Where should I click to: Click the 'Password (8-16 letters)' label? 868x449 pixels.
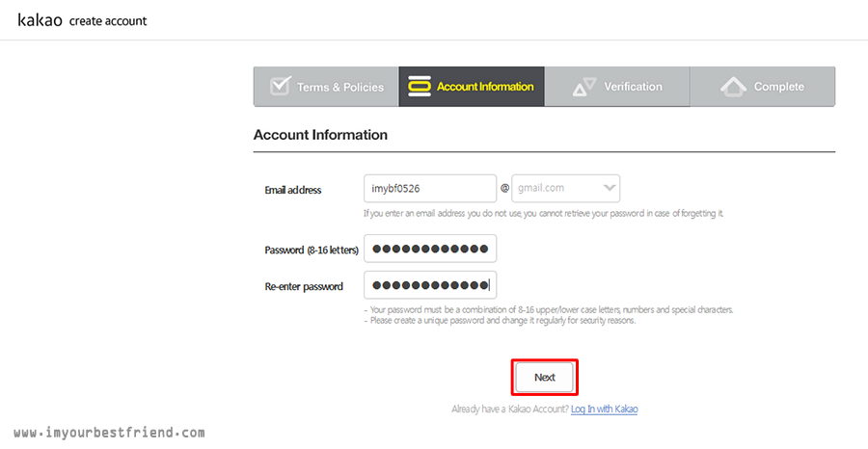(312, 250)
